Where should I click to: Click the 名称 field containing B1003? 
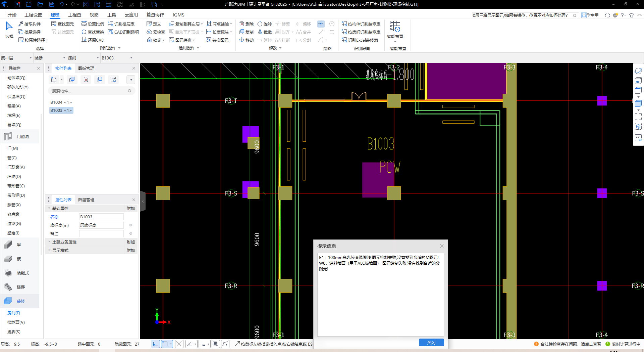(101, 217)
